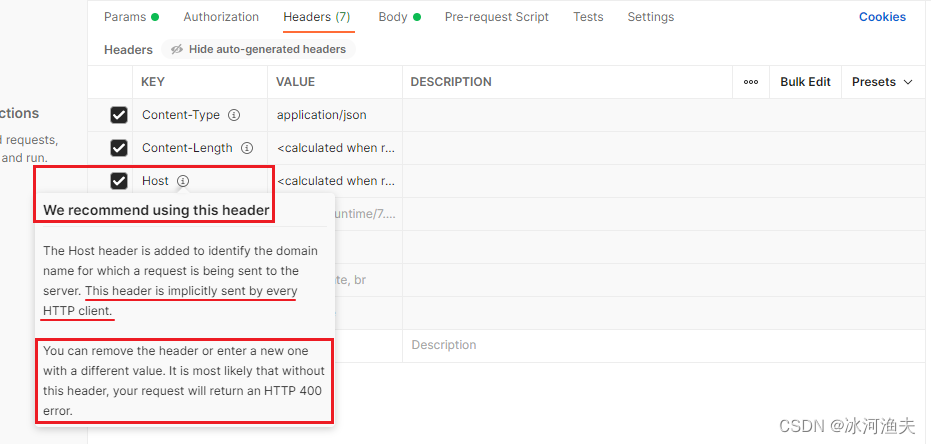Click the empty Description input field
931x444 pixels.
666,345
